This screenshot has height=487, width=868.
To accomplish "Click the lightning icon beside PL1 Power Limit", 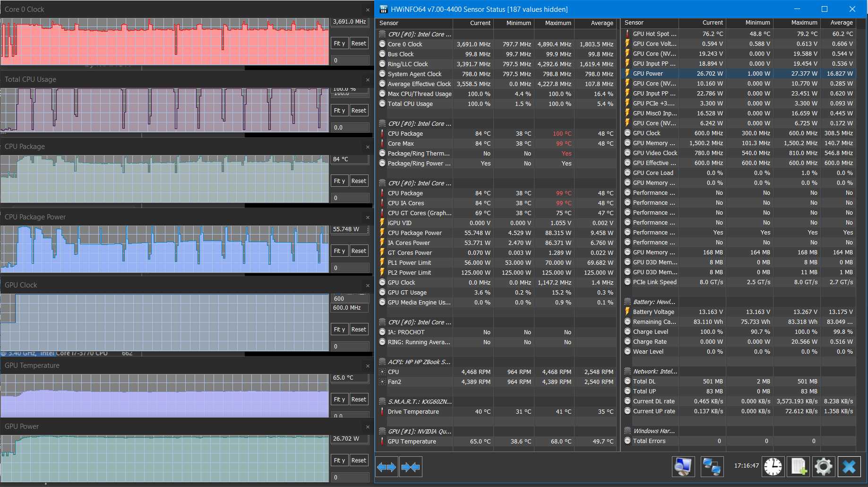I will click(x=382, y=262).
